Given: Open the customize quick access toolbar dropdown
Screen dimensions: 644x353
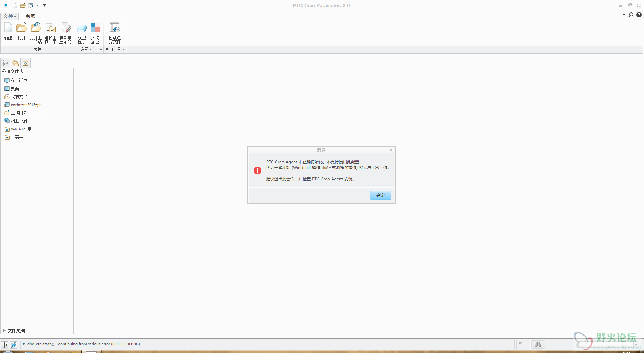Looking at the screenshot, I should click(44, 5).
